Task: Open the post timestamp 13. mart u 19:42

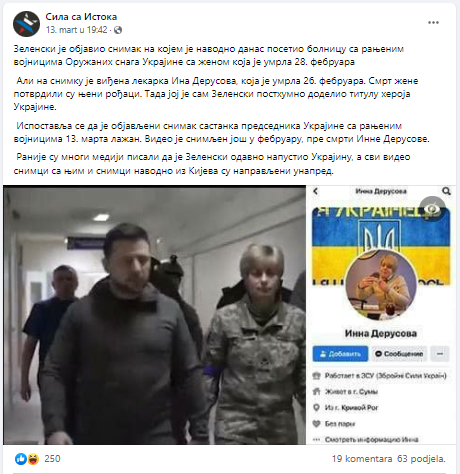Action: 77,30
